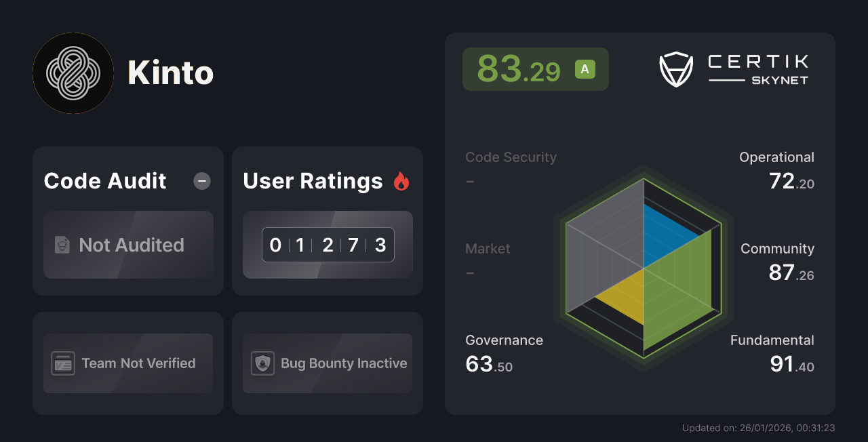This screenshot has height=442, width=868.
Task: Toggle the Not Audited status indicator
Action: tap(128, 245)
